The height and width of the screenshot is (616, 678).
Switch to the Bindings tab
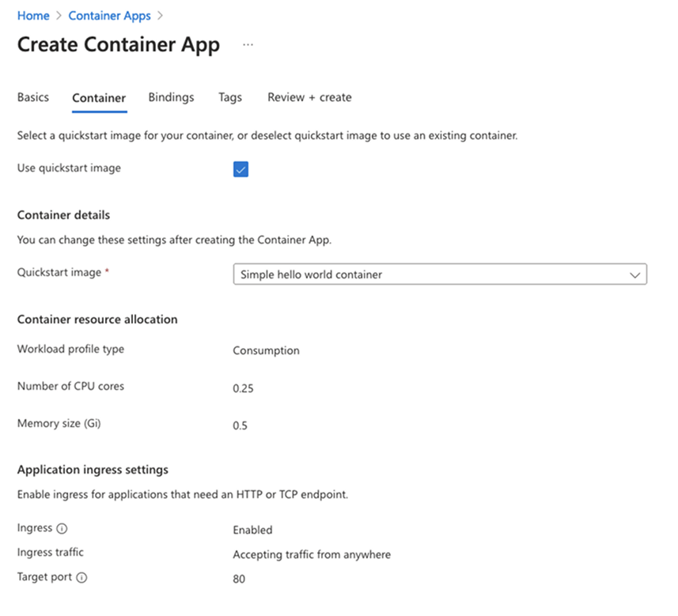[x=170, y=97]
